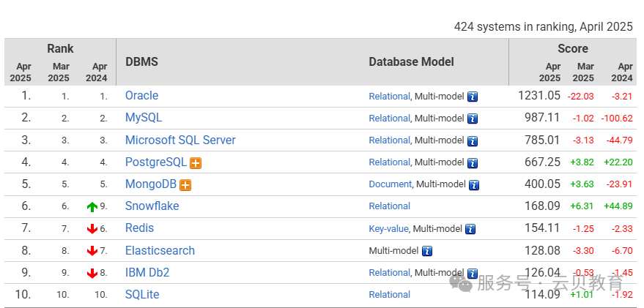The image size is (644, 308).
Task: Click Relational model link in SQLite row
Action: pyautogui.click(x=389, y=295)
